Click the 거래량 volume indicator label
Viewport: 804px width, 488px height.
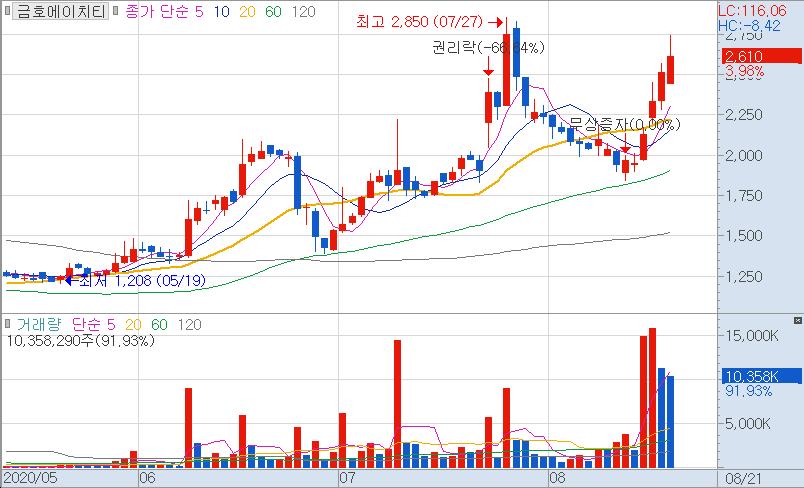coord(39,324)
